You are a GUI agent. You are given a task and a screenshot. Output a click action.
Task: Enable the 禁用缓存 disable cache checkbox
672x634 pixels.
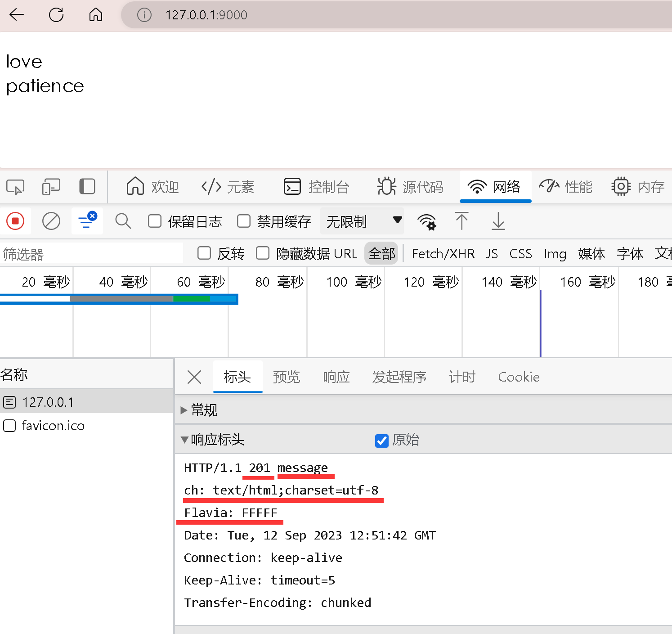coord(244,221)
